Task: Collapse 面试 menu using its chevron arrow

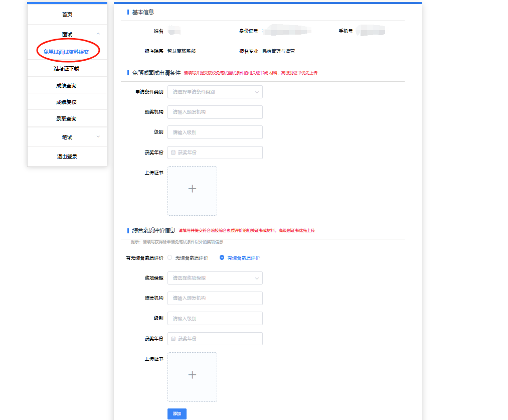Action: pyautogui.click(x=98, y=34)
